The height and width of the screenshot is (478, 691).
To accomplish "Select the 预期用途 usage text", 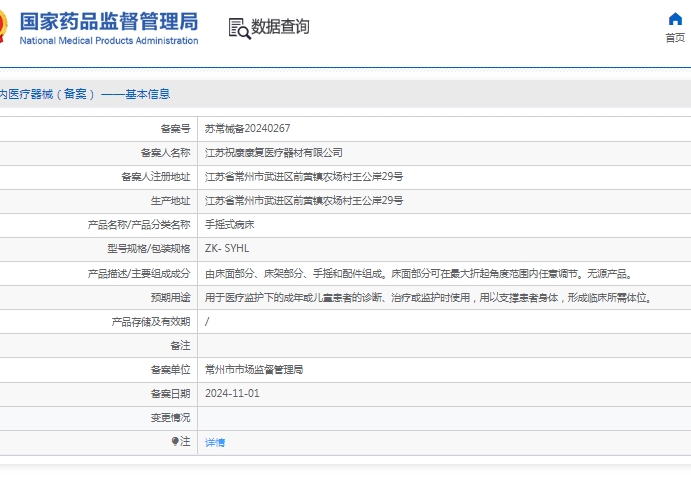I will click(x=428, y=298).
